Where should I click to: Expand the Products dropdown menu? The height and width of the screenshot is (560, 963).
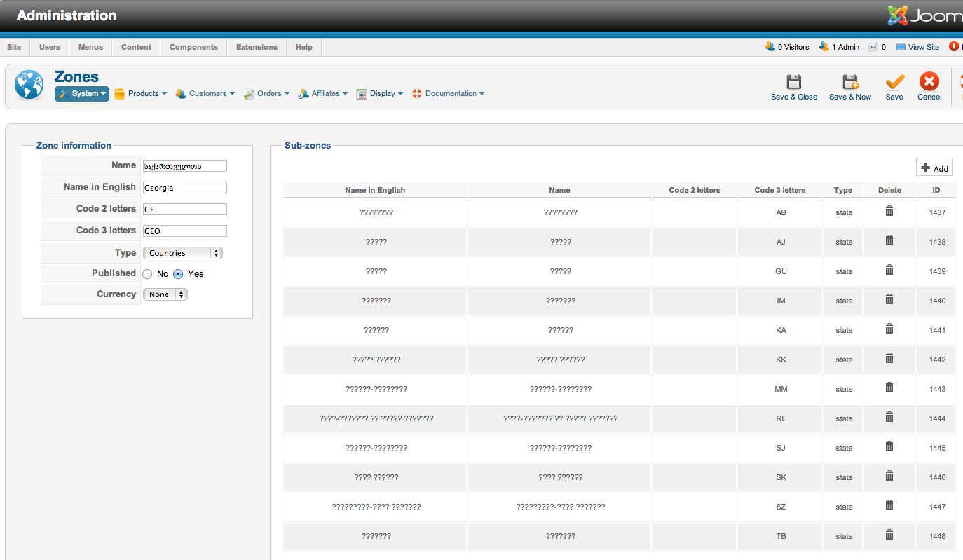point(141,94)
